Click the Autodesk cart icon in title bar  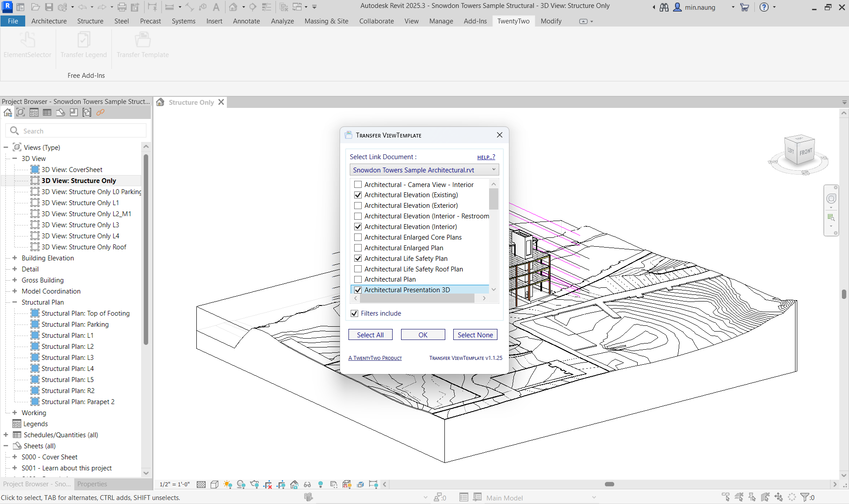[745, 7]
